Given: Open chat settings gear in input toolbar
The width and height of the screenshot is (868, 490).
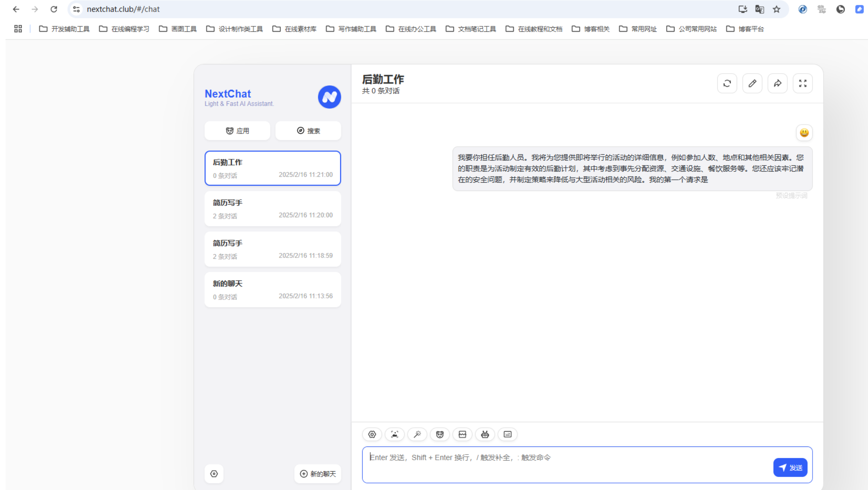Looking at the screenshot, I should [x=372, y=434].
